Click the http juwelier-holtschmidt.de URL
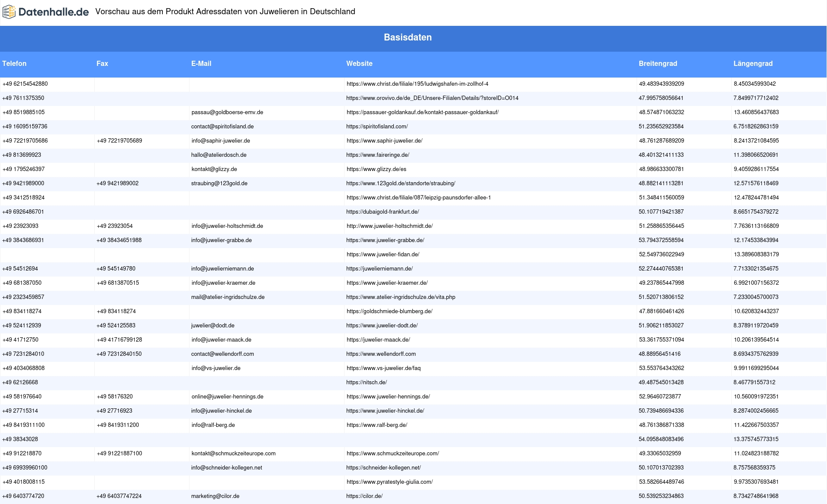Screen dimensions: 827x504 point(390,226)
